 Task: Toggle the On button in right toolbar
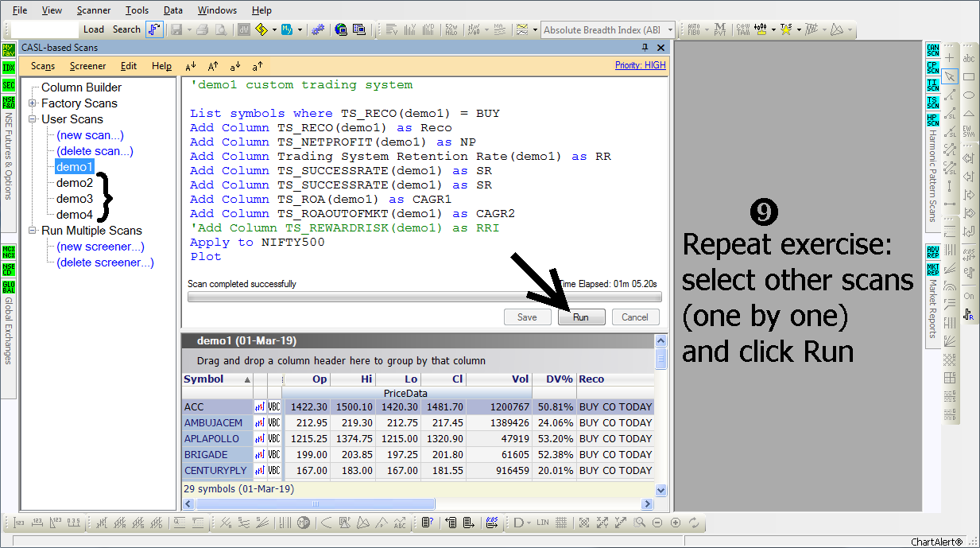tap(969, 296)
